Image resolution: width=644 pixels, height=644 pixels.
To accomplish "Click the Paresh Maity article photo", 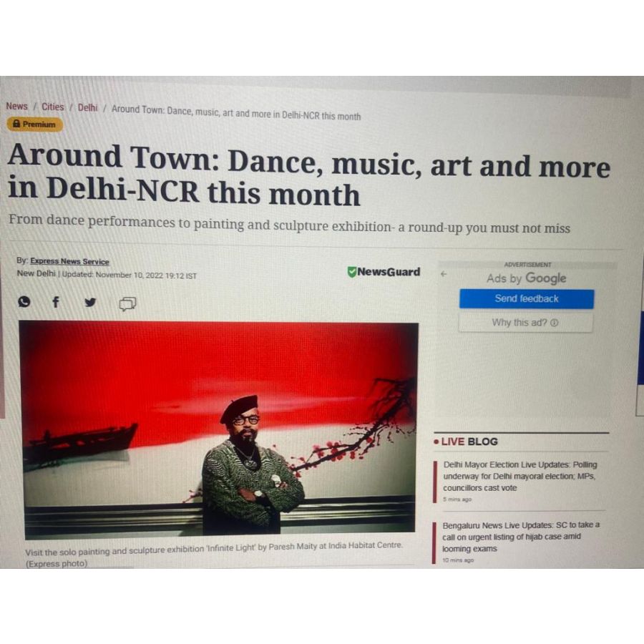I will tap(220, 429).
